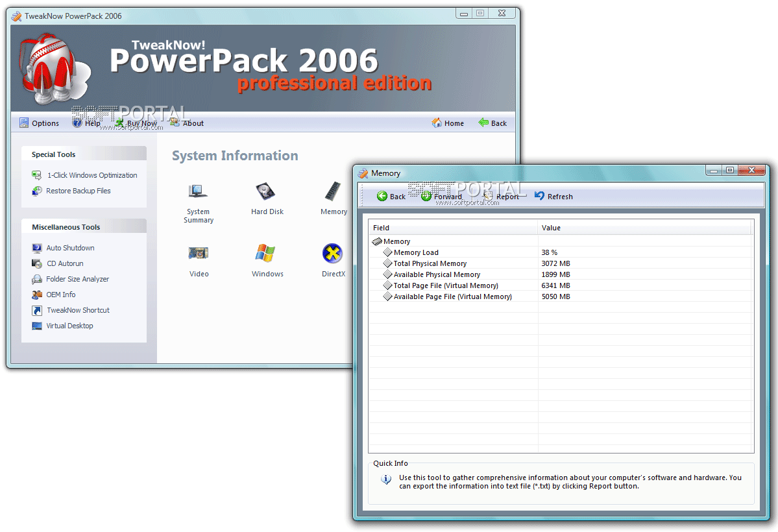Screen dimensions: 778x532
Task: Click the green Forward icon in Memory window
Action: tap(426, 196)
